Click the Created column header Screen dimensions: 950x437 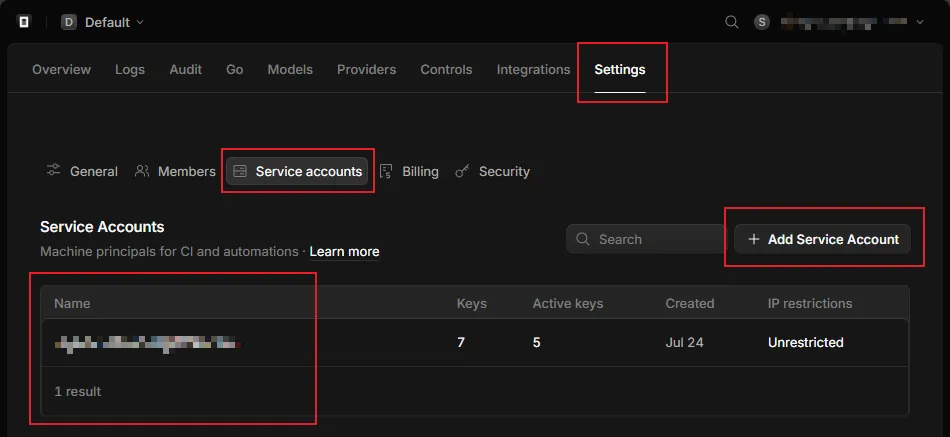pos(689,304)
